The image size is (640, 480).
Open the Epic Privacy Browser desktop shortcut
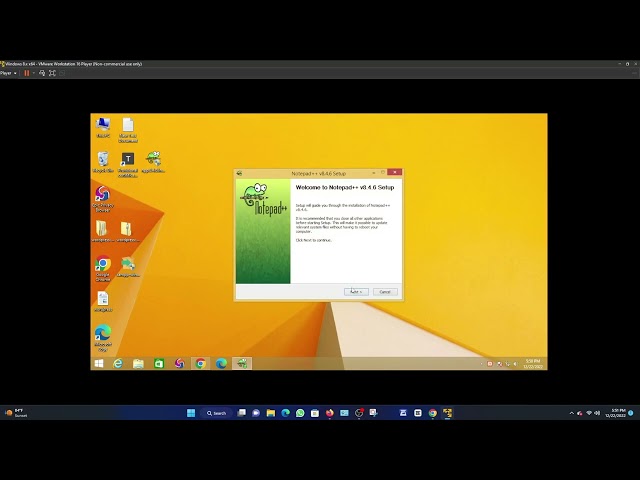pos(102,199)
